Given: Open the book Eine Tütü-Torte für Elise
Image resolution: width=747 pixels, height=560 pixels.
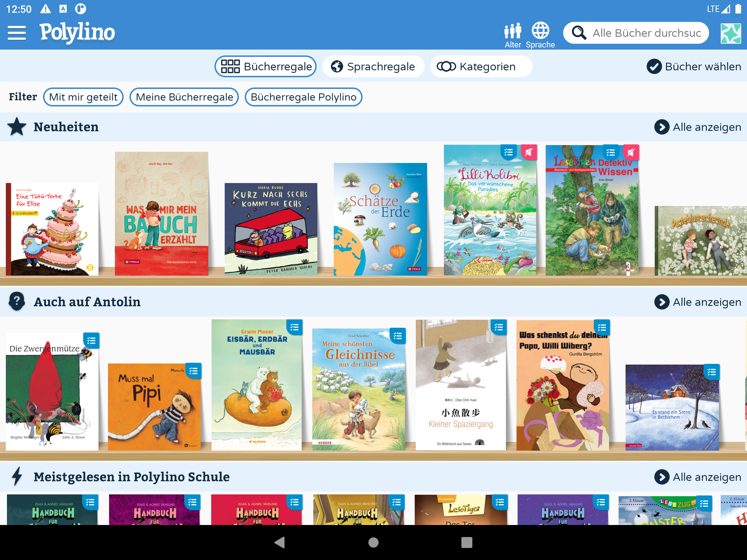Looking at the screenshot, I should point(52,229).
